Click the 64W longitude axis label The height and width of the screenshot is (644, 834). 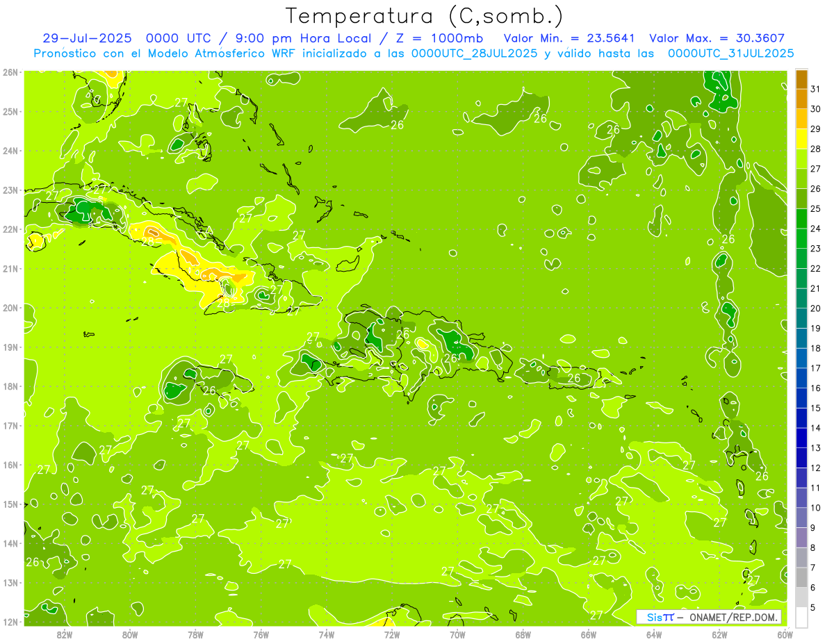tap(654, 634)
